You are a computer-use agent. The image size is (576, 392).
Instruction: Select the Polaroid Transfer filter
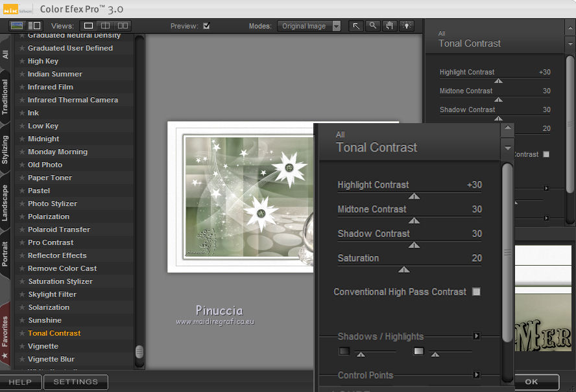[59, 229]
